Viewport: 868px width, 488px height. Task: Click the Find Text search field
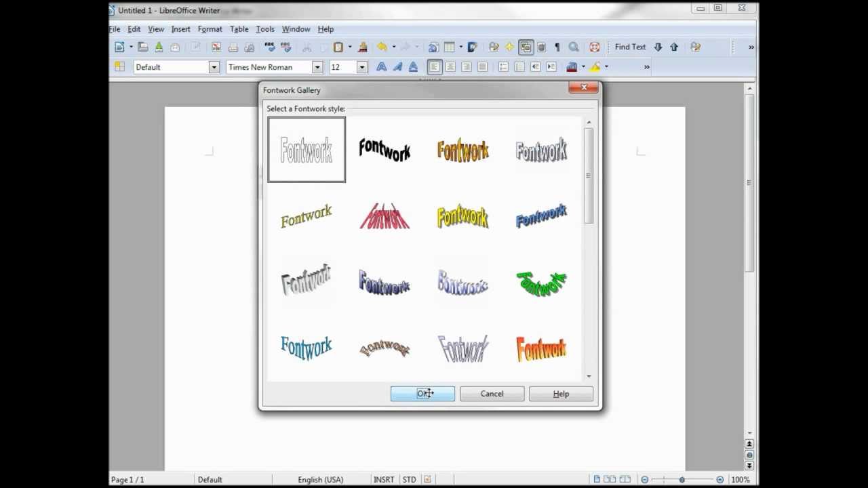click(x=630, y=47)
